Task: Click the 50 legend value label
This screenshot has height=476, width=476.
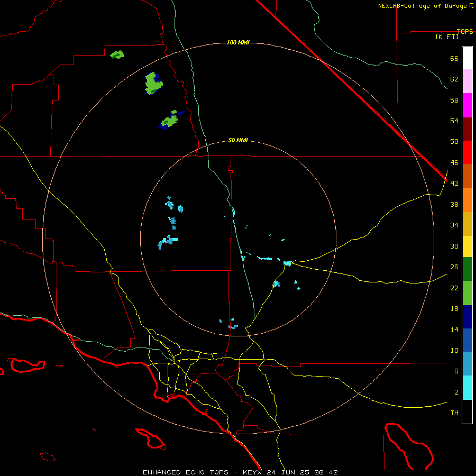Action: click(x=454, y=142)
